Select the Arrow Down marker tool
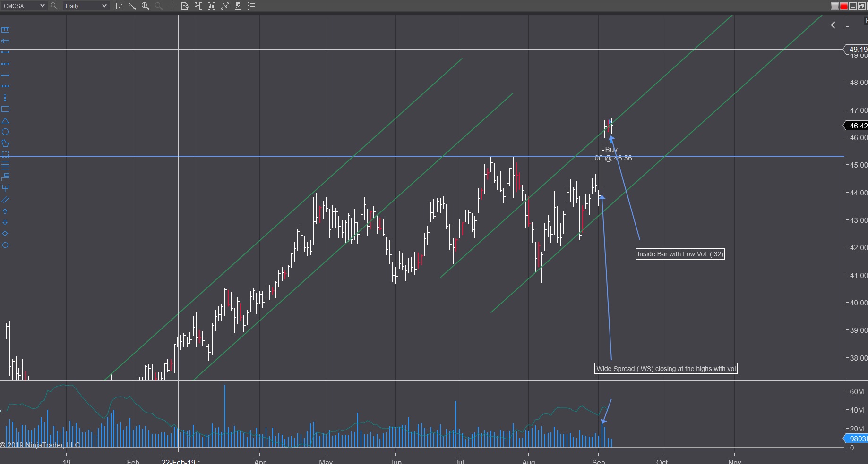Image resolution: width=868 pixels, height=464 pixels. coord(5,222)
